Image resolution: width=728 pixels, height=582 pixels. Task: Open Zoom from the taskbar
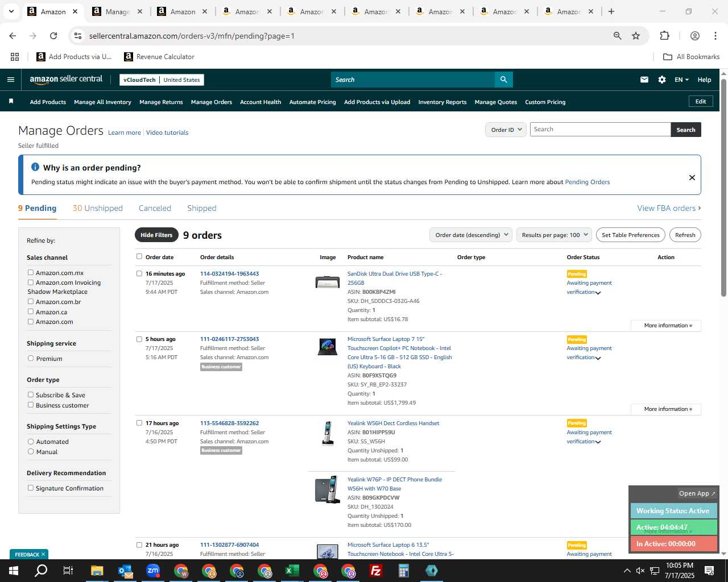[x=153, y=571]
